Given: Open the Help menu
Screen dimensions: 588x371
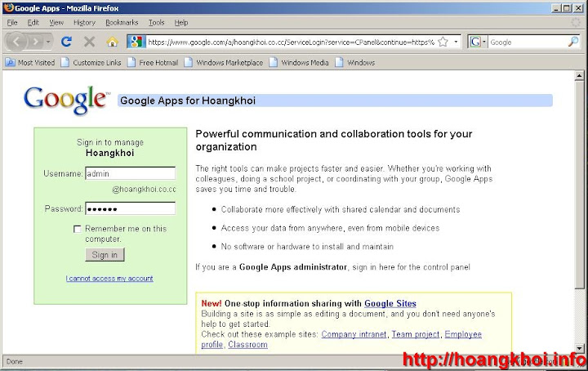Looking at the screenshot, I should point(181,23).
